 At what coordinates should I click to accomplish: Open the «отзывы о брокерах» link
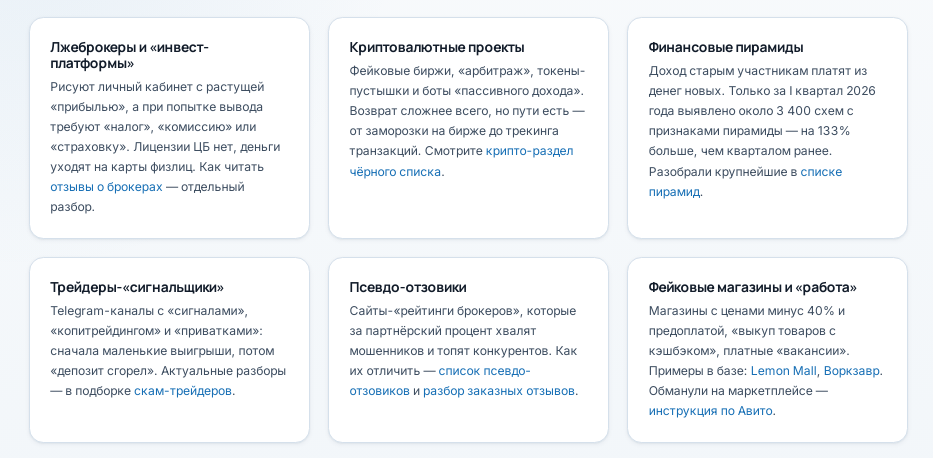[x=106, y=187]
